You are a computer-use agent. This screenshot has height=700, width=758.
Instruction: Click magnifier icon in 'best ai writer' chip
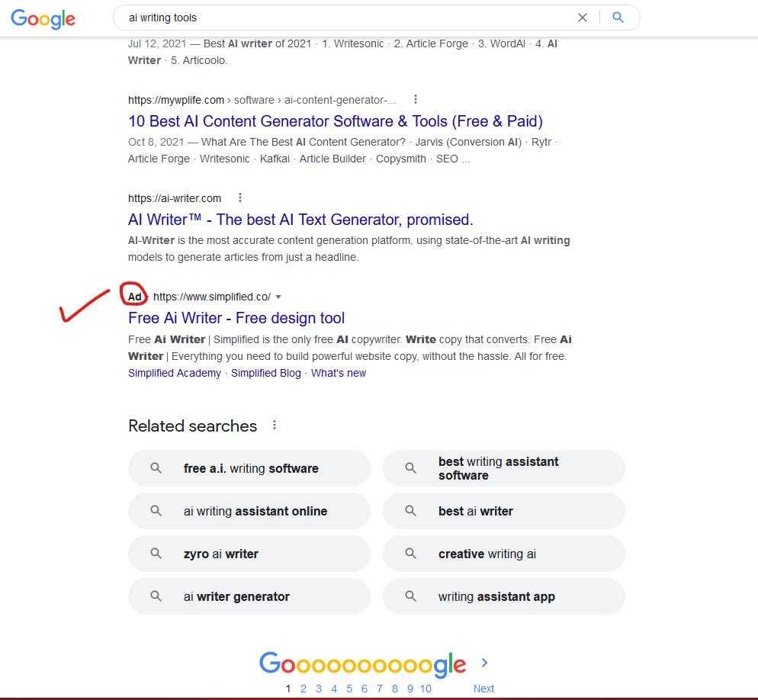click(410, 511)
